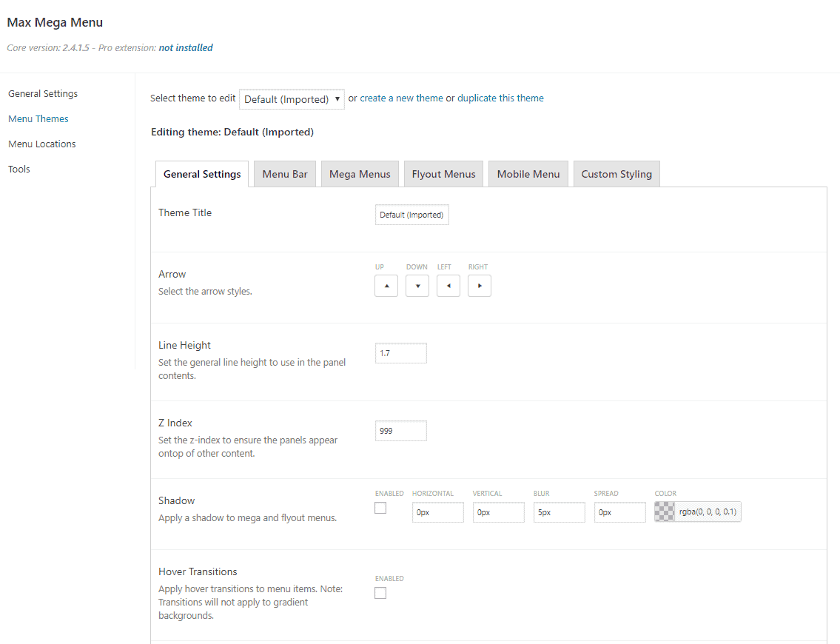Open General Settings in left sidebar
This screenshot has height=644, width=840.
pyautogui.click(x=43, y=94)
